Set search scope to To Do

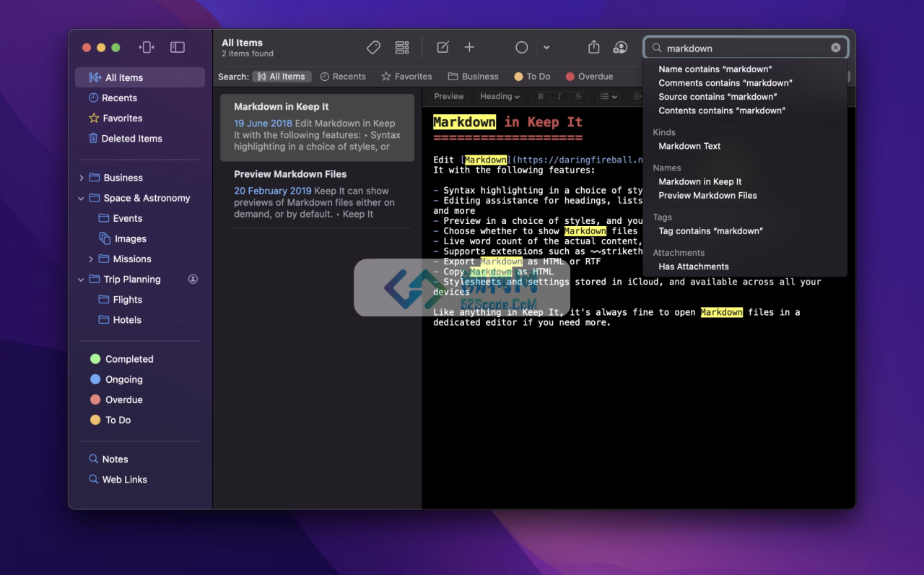(x=532, y=77)
